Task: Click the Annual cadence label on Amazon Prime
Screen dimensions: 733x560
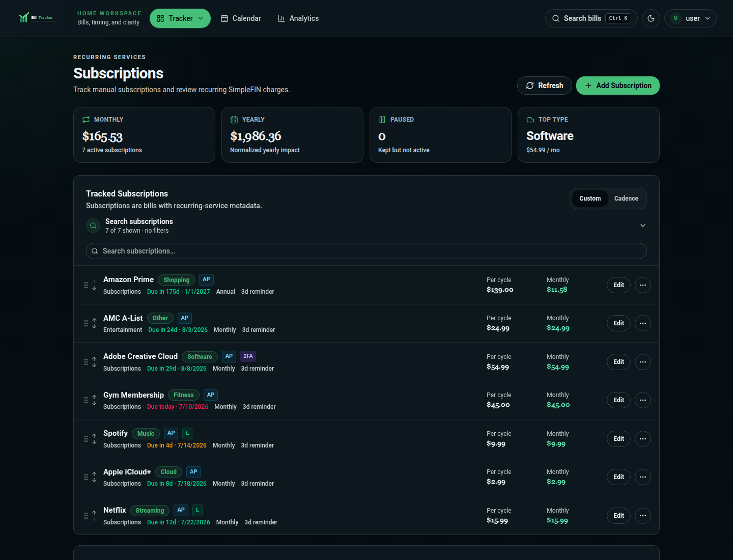Action: [225, 292]
